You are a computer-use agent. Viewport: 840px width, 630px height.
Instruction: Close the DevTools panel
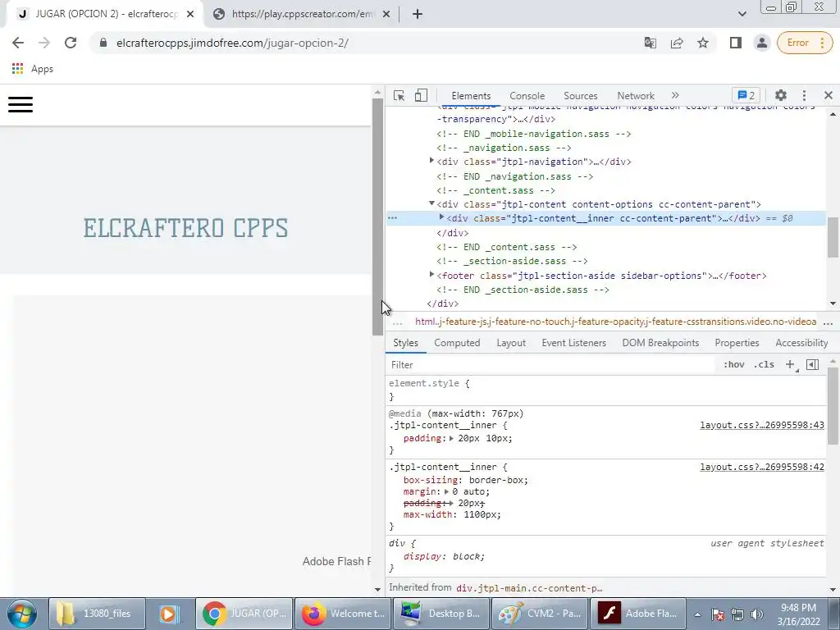coord(829,95)
